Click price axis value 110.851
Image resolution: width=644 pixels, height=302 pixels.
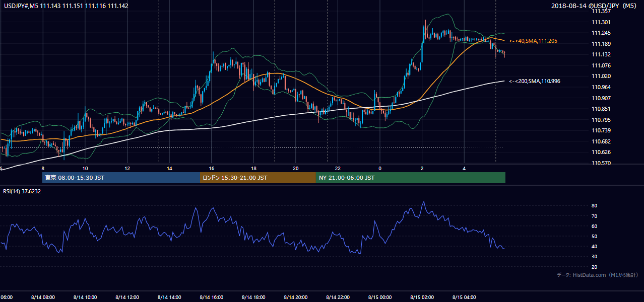(x=601, y=109)
